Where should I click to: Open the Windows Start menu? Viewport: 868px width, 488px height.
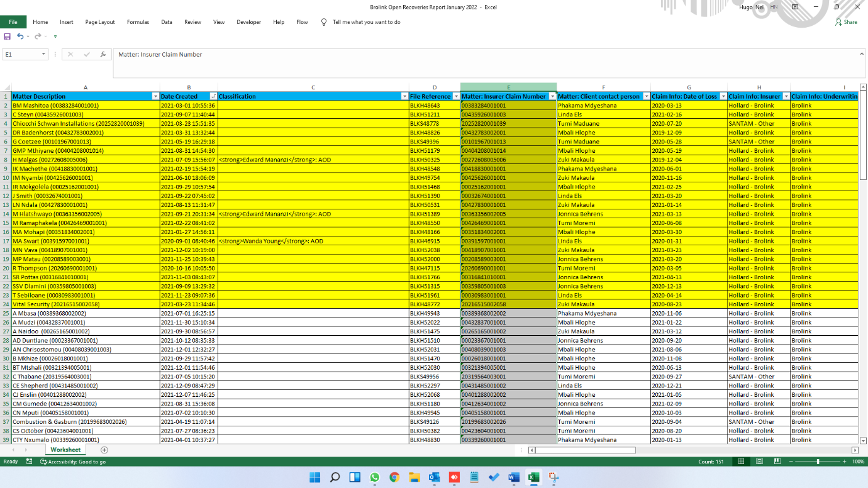click(315, 477)
